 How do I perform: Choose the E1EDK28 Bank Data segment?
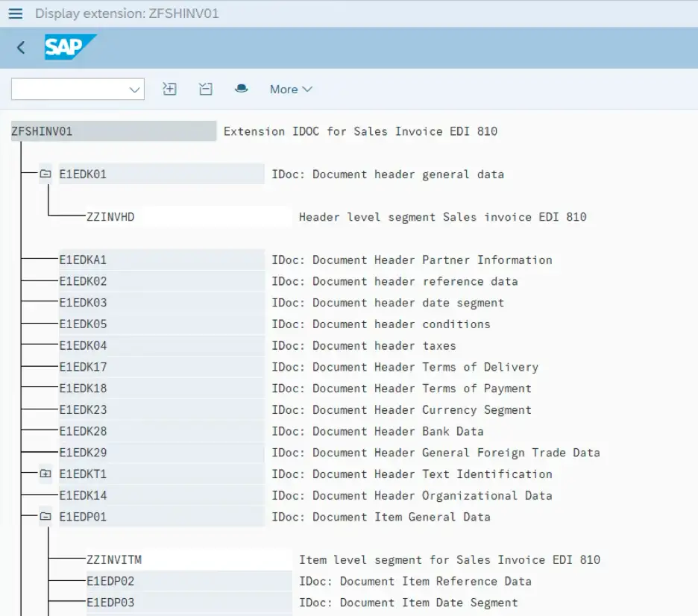(83, 431)
